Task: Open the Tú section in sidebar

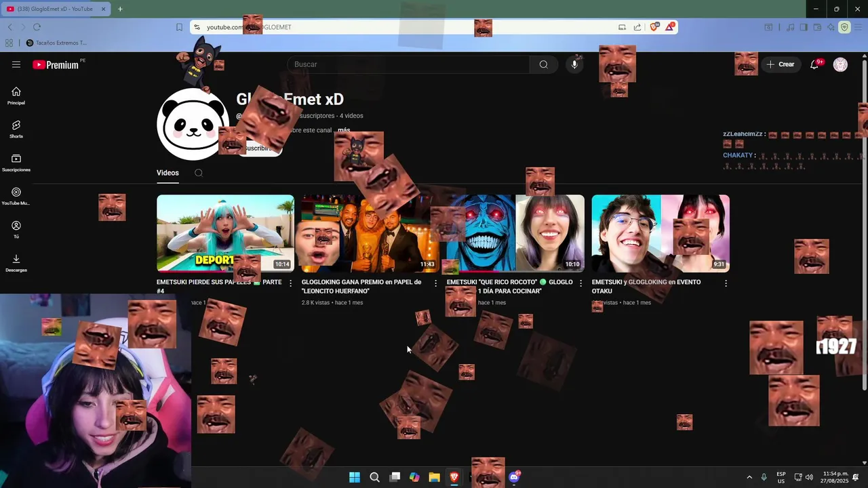Action: (x=16, y=229)
